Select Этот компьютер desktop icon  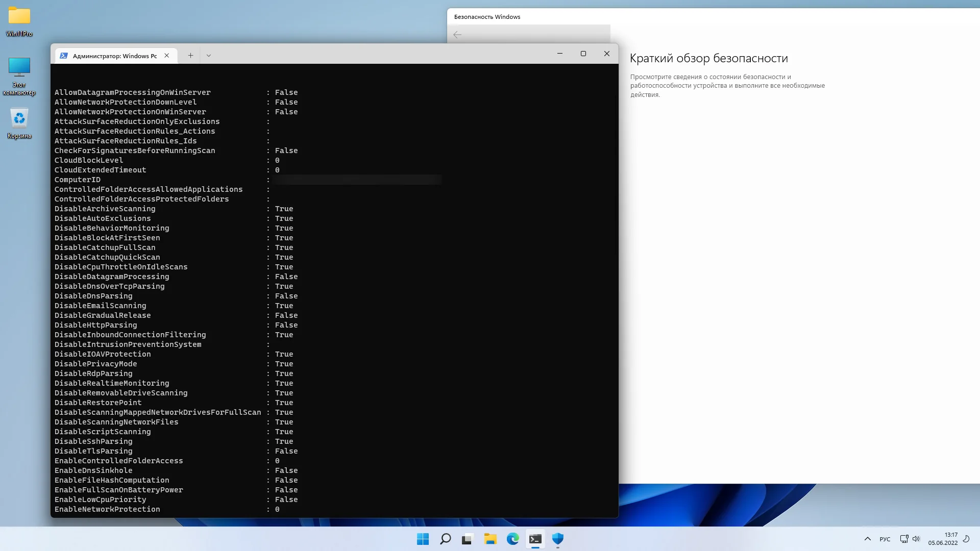pos(19,75)
